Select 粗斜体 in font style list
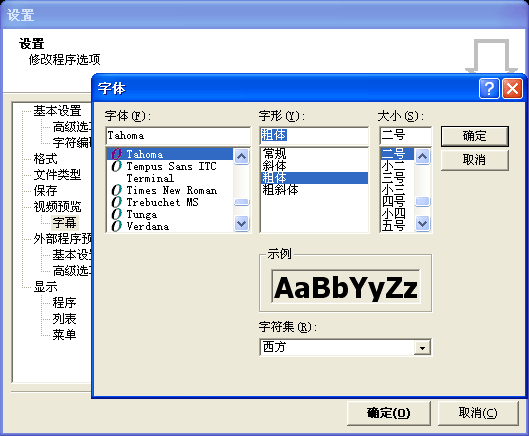The height and width of the screenshot is (436, 529). point(280,190)
